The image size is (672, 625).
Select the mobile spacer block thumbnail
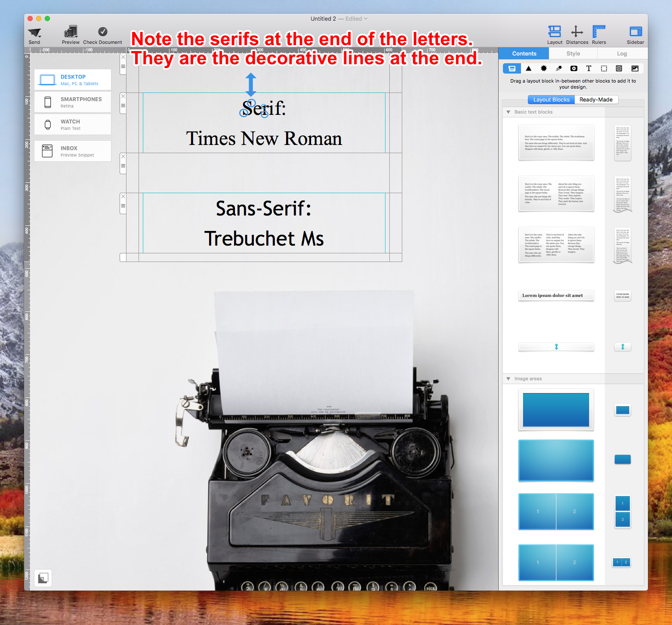click(x=623, y=347)
